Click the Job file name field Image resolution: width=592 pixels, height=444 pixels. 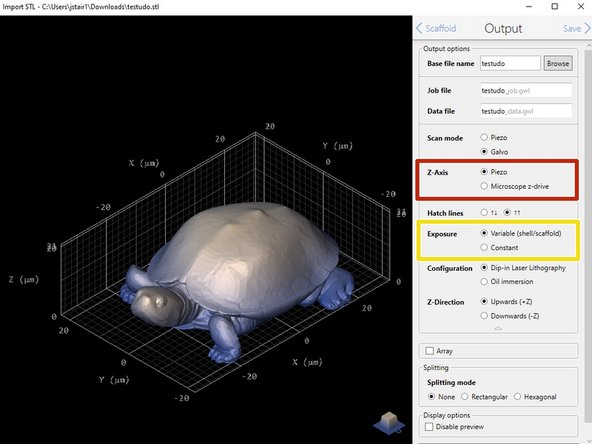click(x=526, y=91)
